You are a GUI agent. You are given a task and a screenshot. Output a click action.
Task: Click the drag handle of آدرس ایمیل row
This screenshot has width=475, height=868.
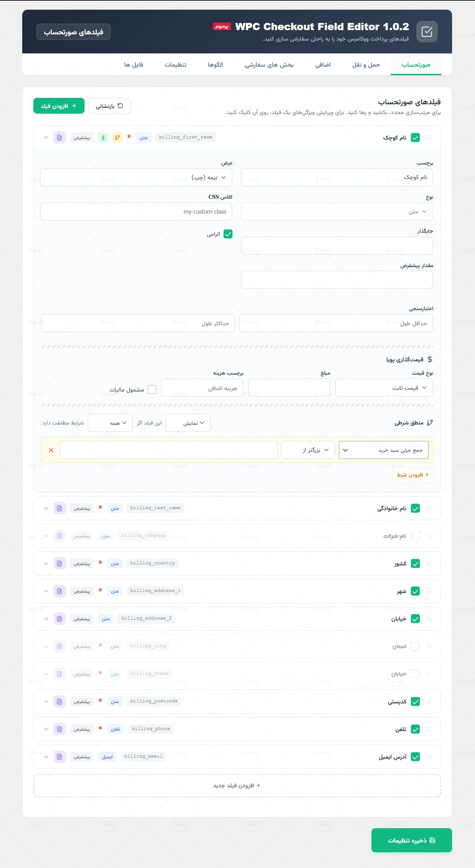[x=429, y=756]
